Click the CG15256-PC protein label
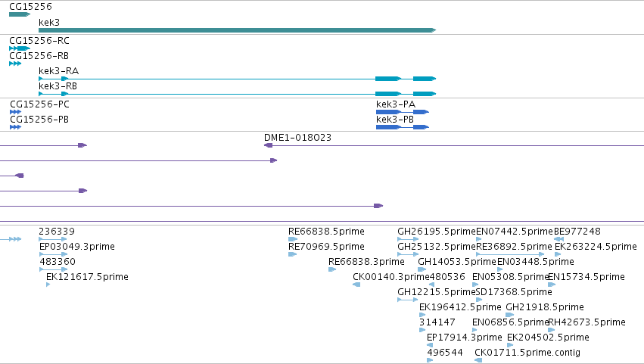Screen dimensions: 644x364 tap(39, 104)
